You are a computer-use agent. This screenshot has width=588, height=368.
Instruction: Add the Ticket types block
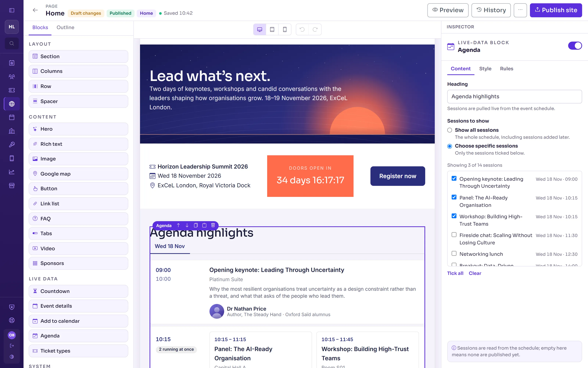coord(78,351)
